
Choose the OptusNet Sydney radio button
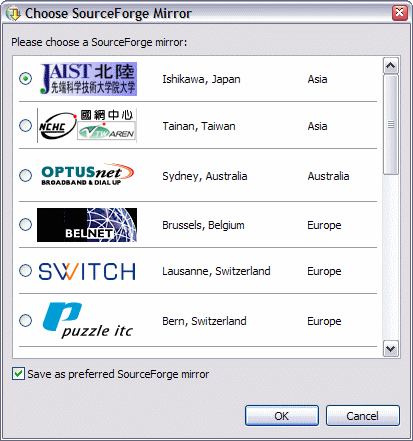click(25, 175)
